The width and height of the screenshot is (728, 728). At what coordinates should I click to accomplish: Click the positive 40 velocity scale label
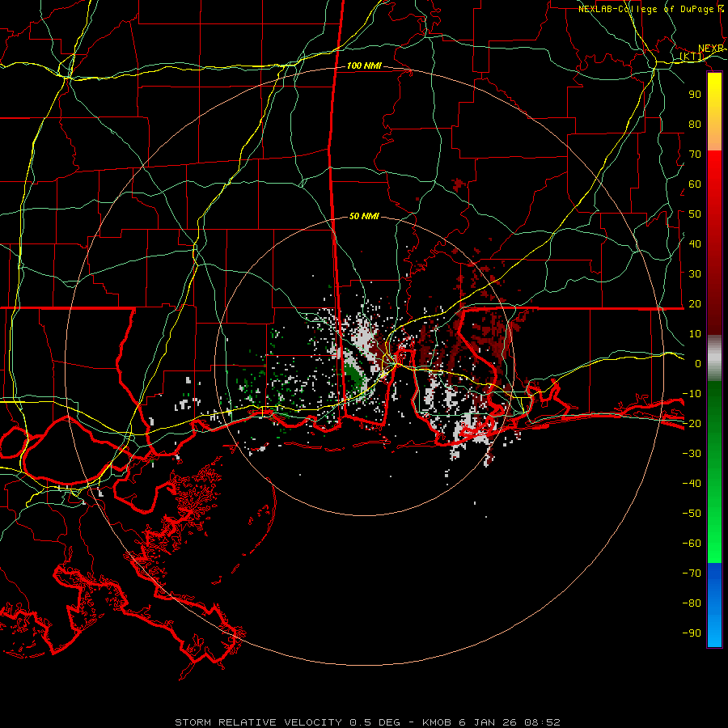pyautogui.click(x=695, y=243)
